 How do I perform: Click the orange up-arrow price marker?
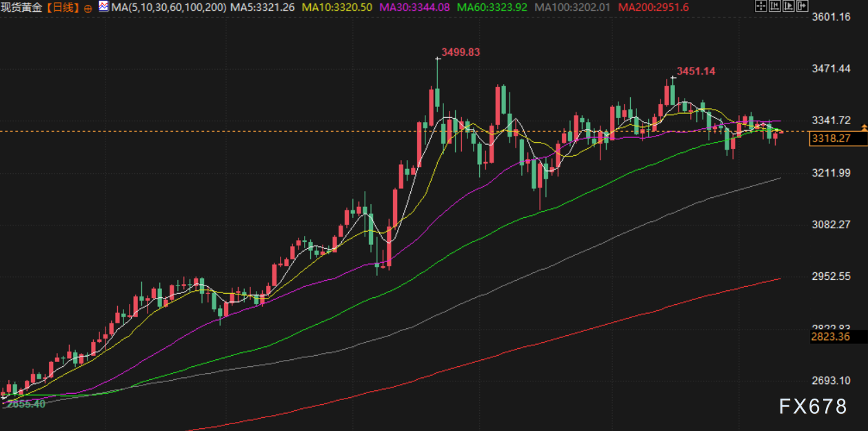click(864, 128)
